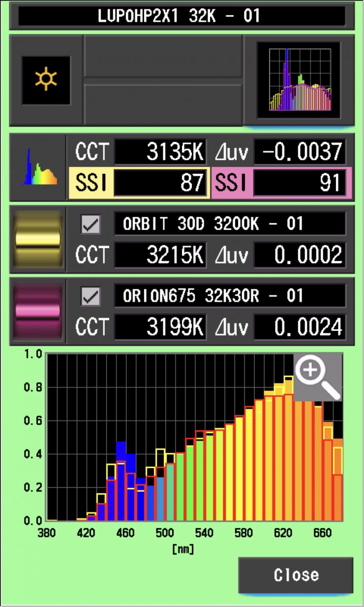Select the pink reference memory icon
This screenshot has width=364, height=607.
pyautogui.click(x=38, y=311)
